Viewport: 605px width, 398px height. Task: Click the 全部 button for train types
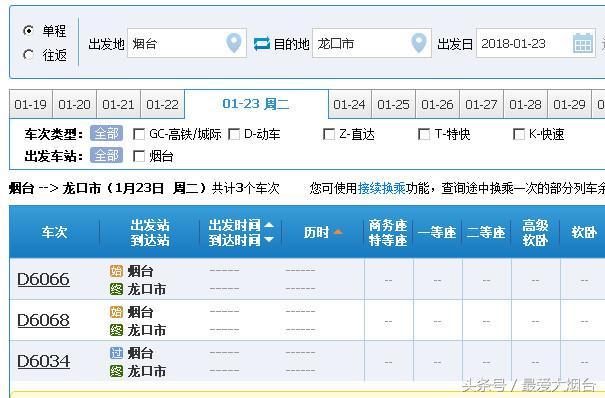106,133
